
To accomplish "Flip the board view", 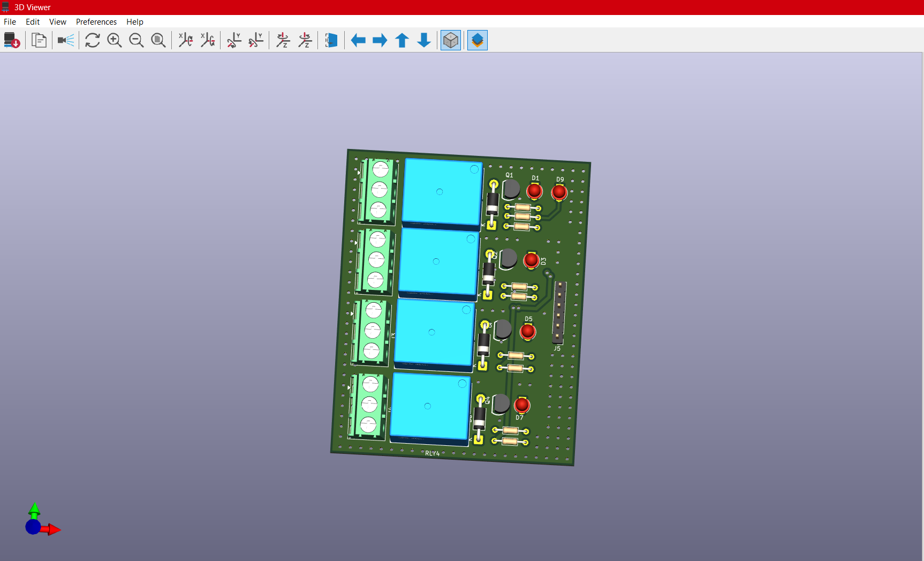I will (331, 40).
